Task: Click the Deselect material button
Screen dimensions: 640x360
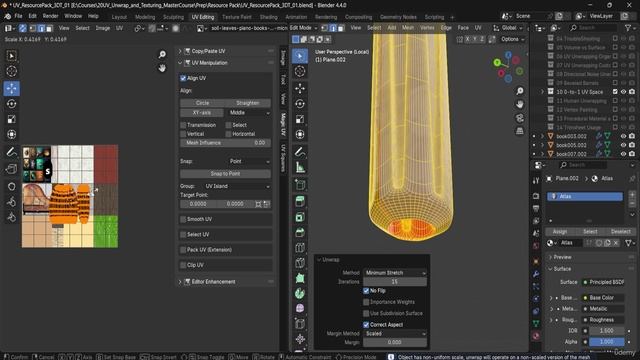Action: 620,231
